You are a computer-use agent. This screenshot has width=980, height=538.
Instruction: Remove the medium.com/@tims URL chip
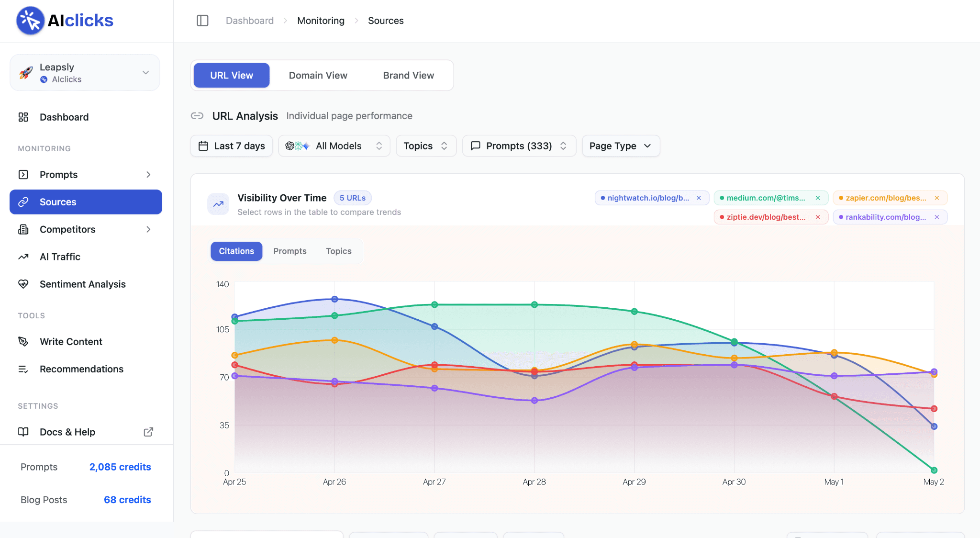pos(818,198)
